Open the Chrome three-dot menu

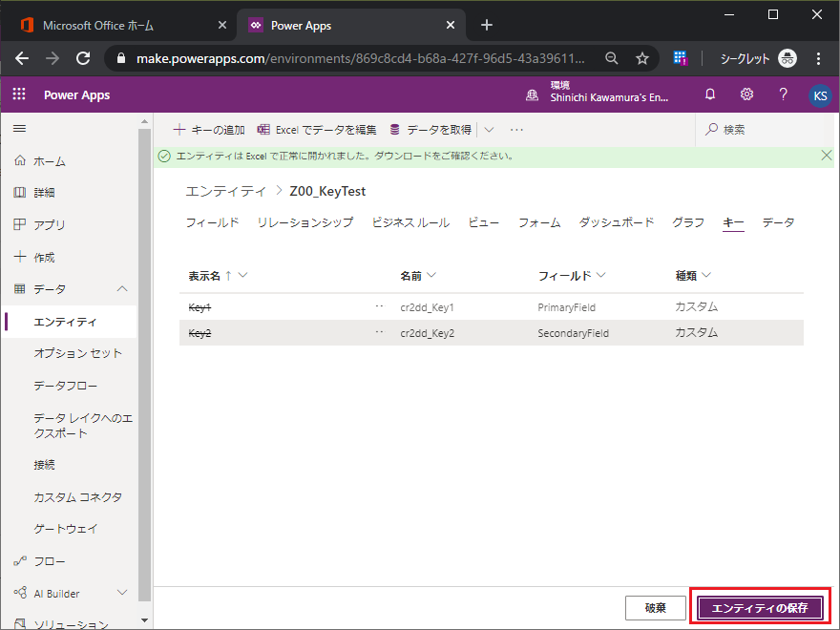click(x=818, y=58)
